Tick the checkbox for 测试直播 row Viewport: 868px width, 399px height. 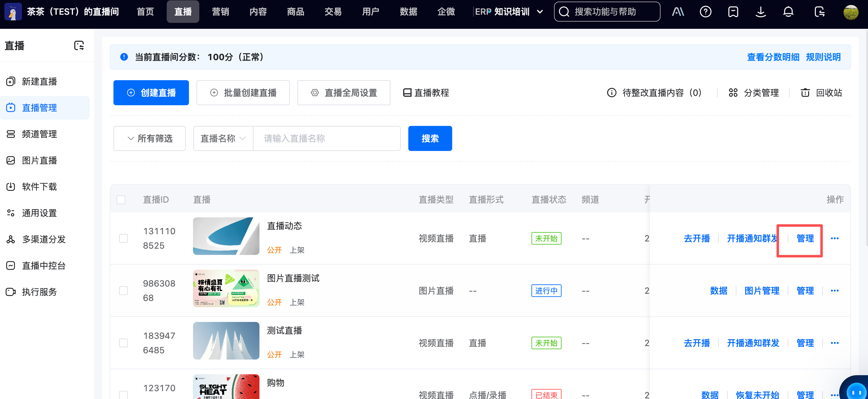point(123,343)
